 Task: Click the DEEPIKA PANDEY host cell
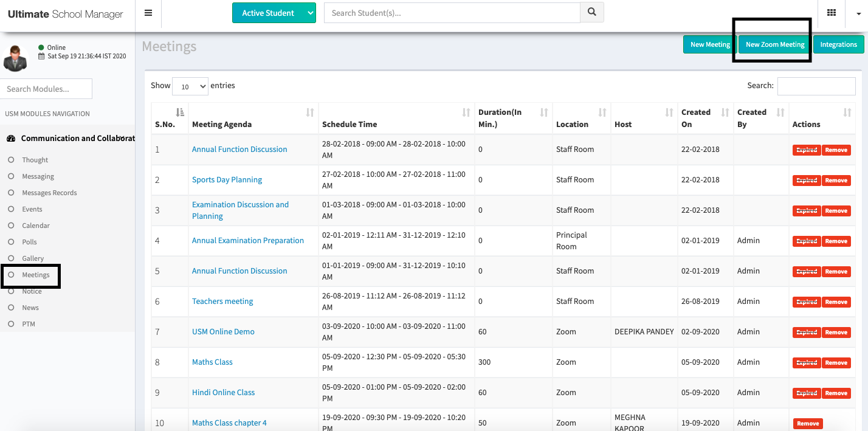click(644, 331)
